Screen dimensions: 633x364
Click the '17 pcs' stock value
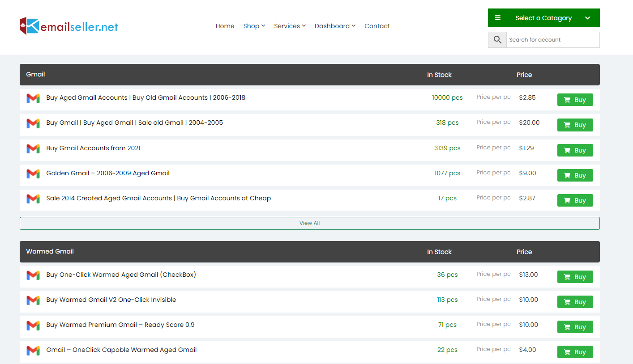click(x=447, y=198)
